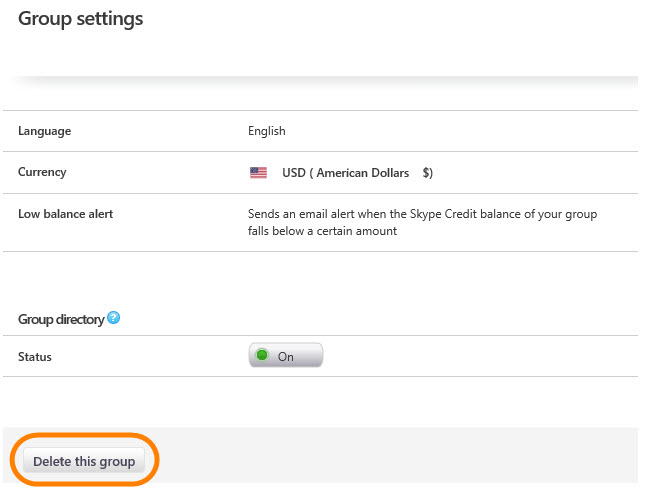Click the American Dollars currency name

coord(362,173)
